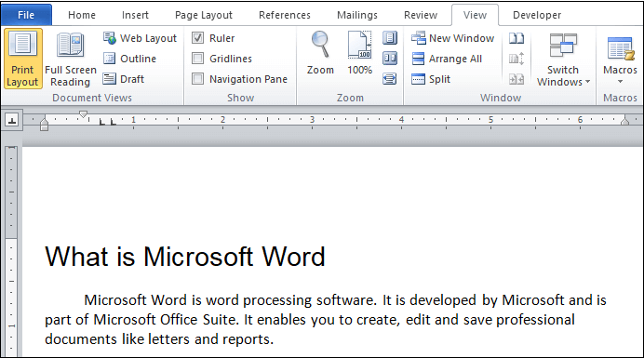This screenshot has height=358, width=644.
Task: Choose One Page zoom icon
Action: point(390,38)
